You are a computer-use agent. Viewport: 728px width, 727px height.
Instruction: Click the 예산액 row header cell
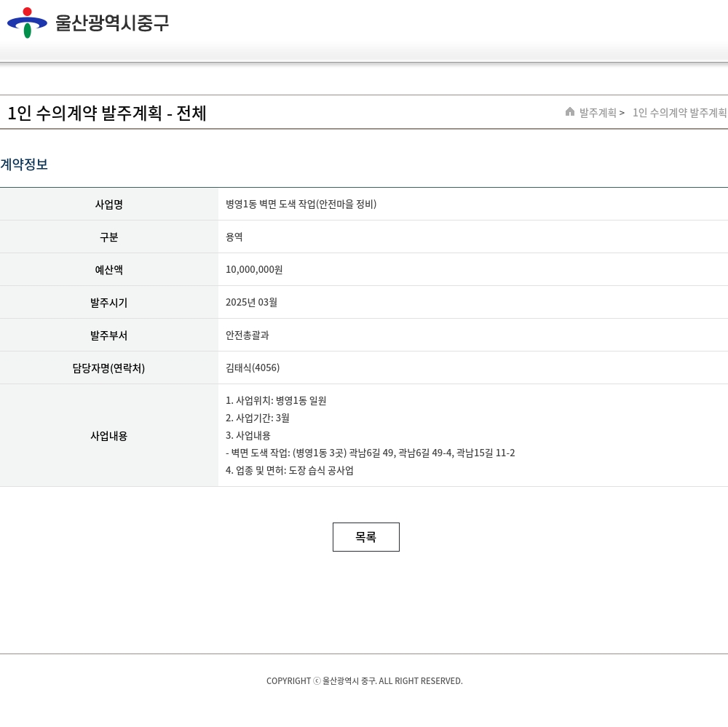(x=109, y=270)
